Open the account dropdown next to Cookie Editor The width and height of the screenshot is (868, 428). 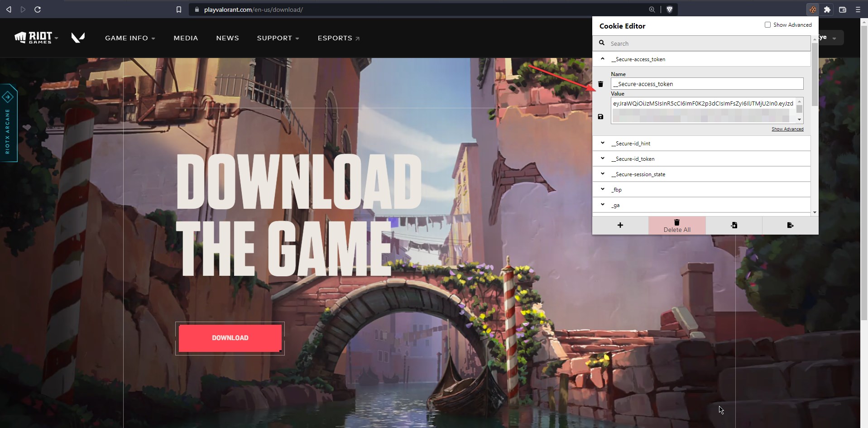pos(834,38)
